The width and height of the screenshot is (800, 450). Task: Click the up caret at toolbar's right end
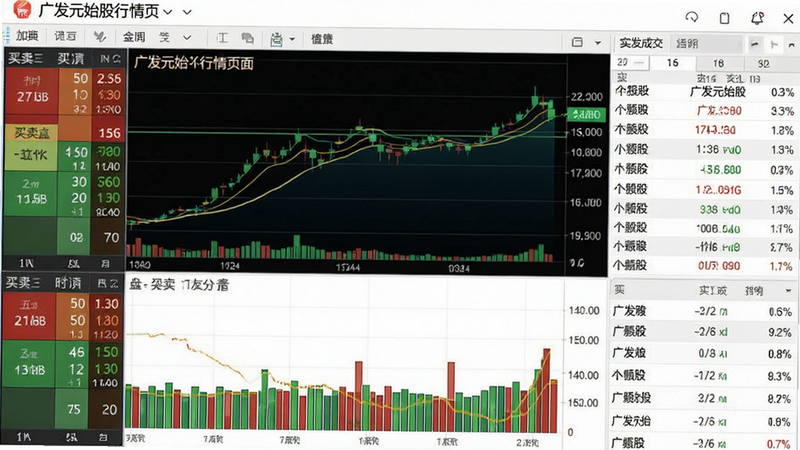click(x=791, y=45)
